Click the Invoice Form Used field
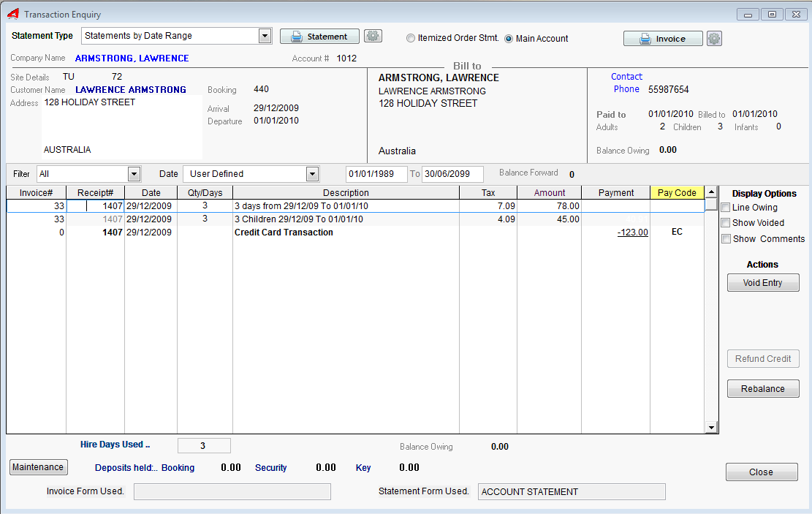 click(232, 492)
